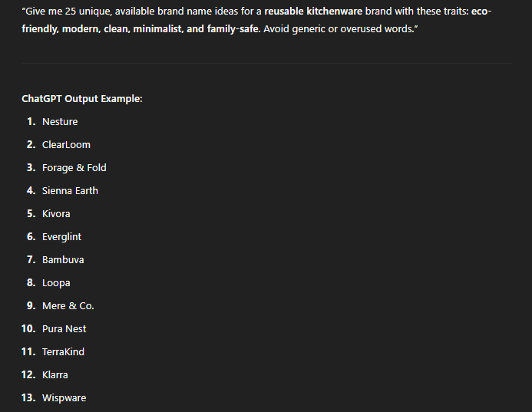Click the 'Give me 25 unique' prompt text
532x412 pixels.
67,12
